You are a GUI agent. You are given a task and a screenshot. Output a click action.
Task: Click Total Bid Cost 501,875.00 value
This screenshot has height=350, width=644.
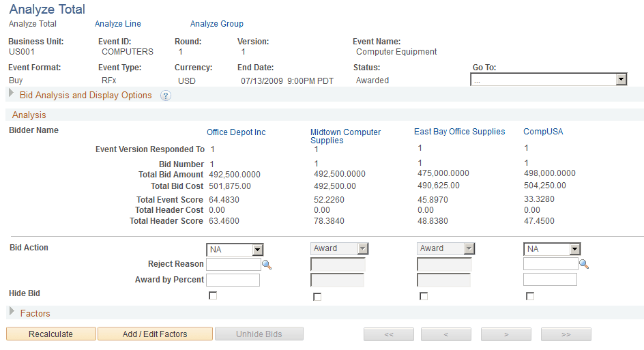coord(230,186)
